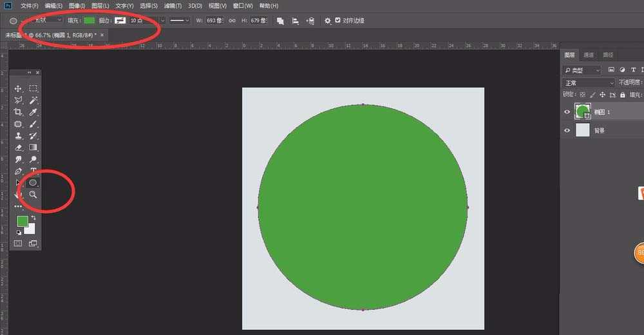The height and width of the screenshot is (335, 644).
Task: Open path operations in options bar
Action: (x=280, y=21)
